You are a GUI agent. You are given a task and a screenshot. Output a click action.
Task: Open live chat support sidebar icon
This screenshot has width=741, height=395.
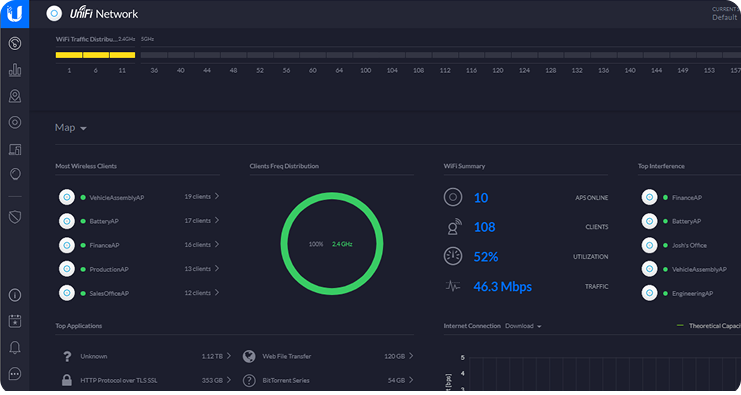(x=15, y=374)
